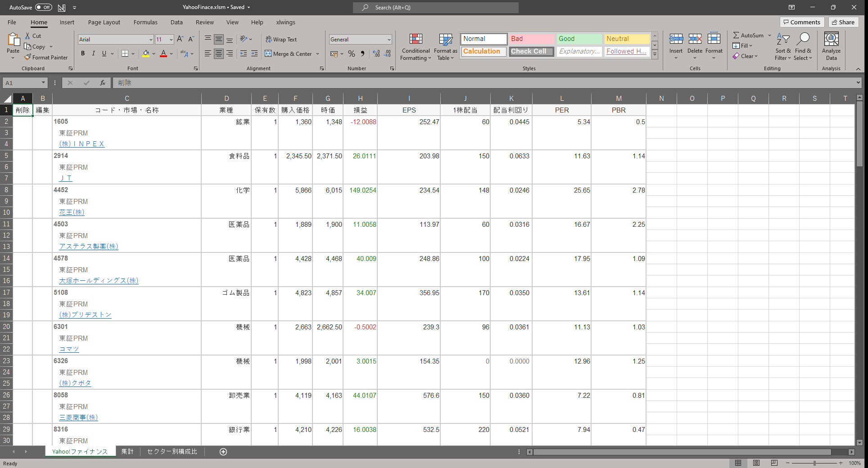Open the 花王(株) hyperlink
This screenshot has width=868, height=468.
(x=72, y=212)
